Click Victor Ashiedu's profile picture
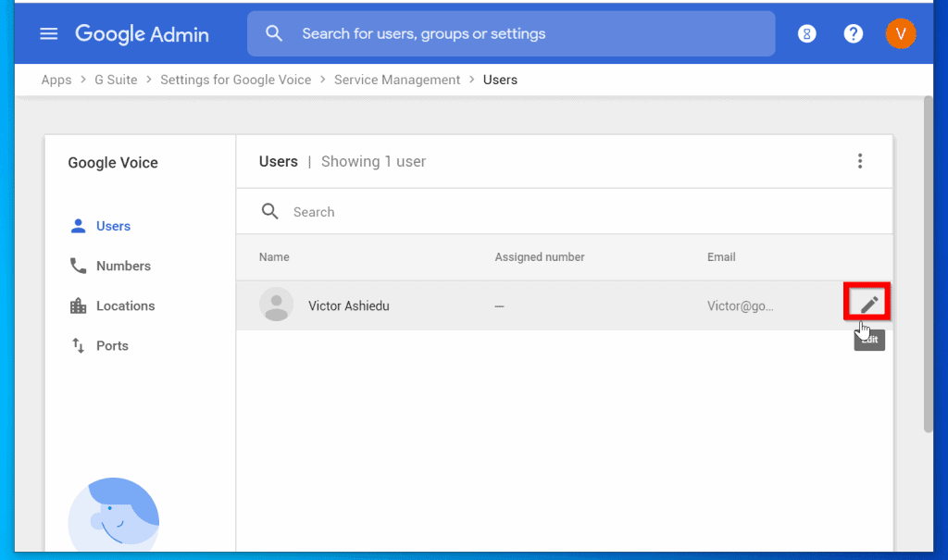This screenshot has width=948, height=560. [x=276, y=304]
